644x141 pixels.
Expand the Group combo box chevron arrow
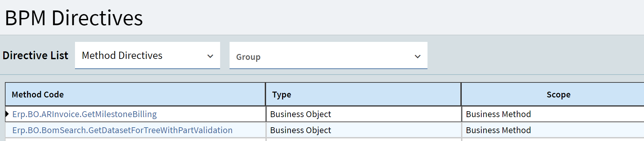417,57
